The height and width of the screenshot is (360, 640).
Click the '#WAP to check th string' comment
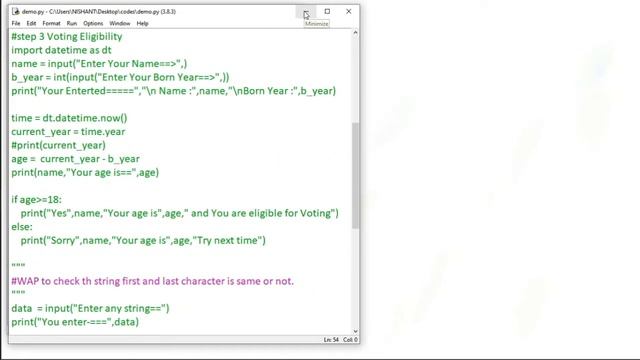152,281
